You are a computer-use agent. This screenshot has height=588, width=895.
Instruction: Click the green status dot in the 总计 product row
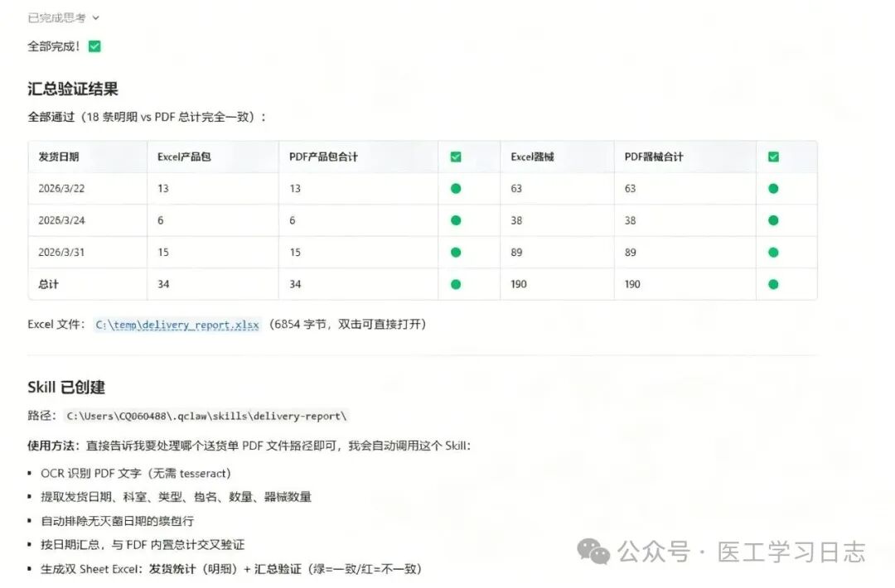(455, 284)
